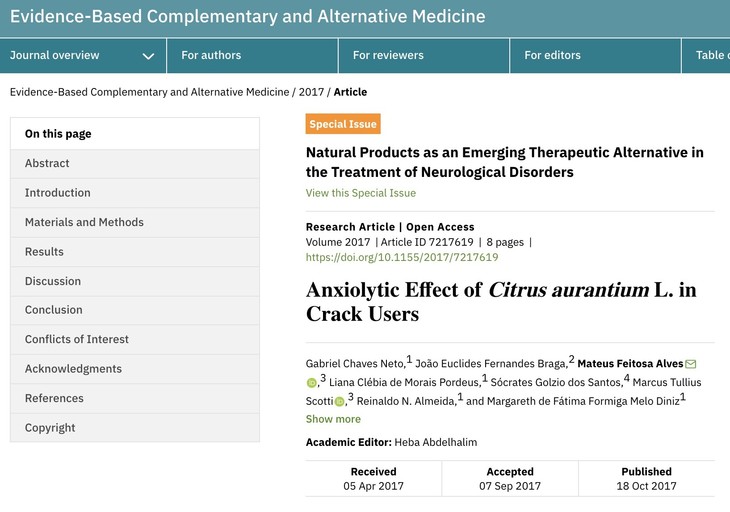This screenshot has width=730, height=512.
Task: Click Show more to expand author list
Action: 333,419
